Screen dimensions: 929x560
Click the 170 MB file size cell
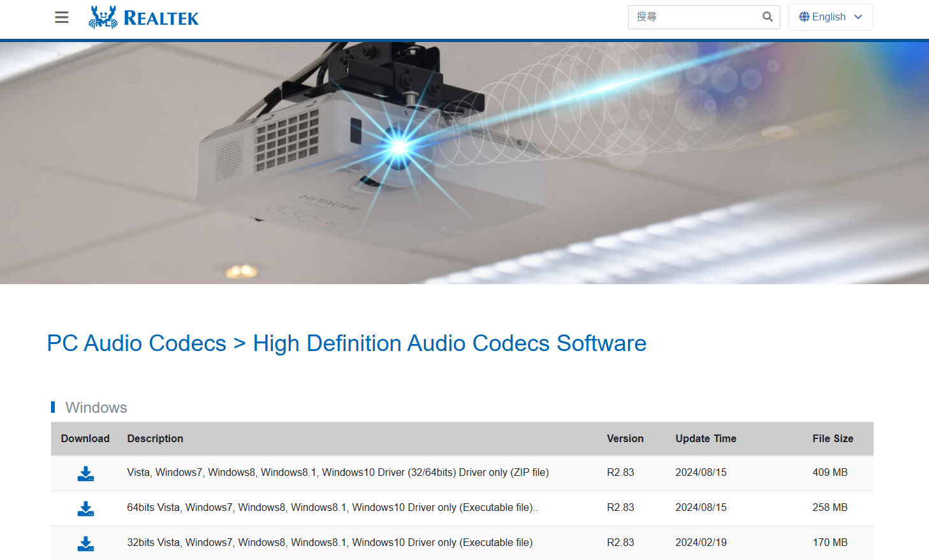pyautogui.click(x=830, y=542)
